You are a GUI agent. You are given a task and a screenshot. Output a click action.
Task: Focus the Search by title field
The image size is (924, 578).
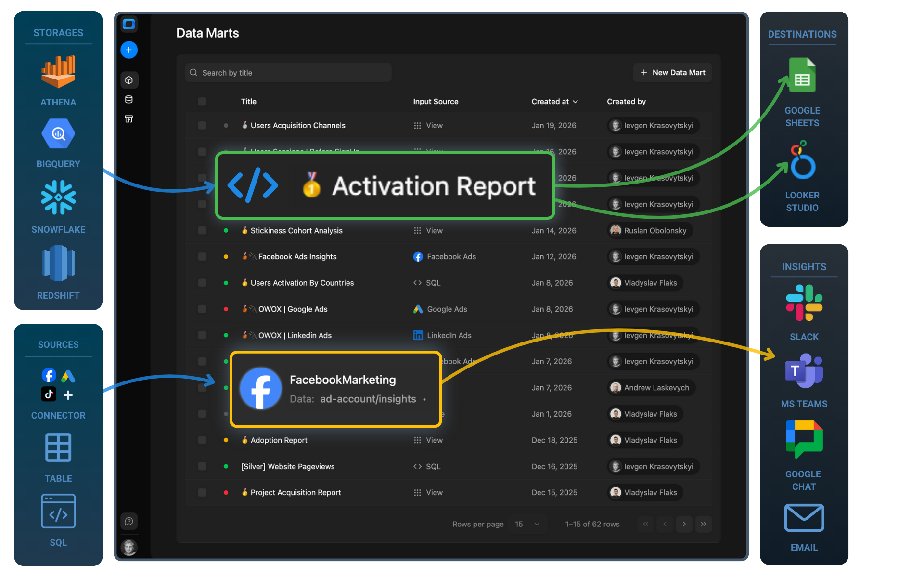click(289, 73)
